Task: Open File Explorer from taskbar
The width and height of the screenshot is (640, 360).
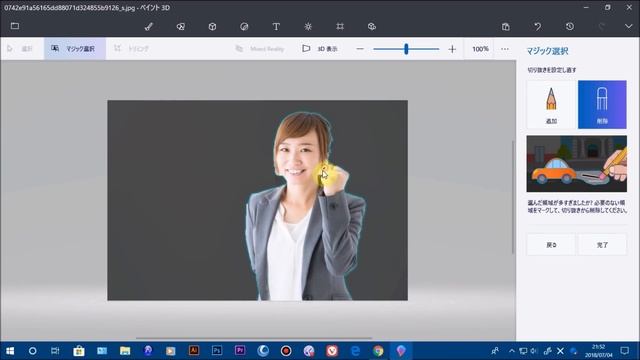Action: [125, 351]
